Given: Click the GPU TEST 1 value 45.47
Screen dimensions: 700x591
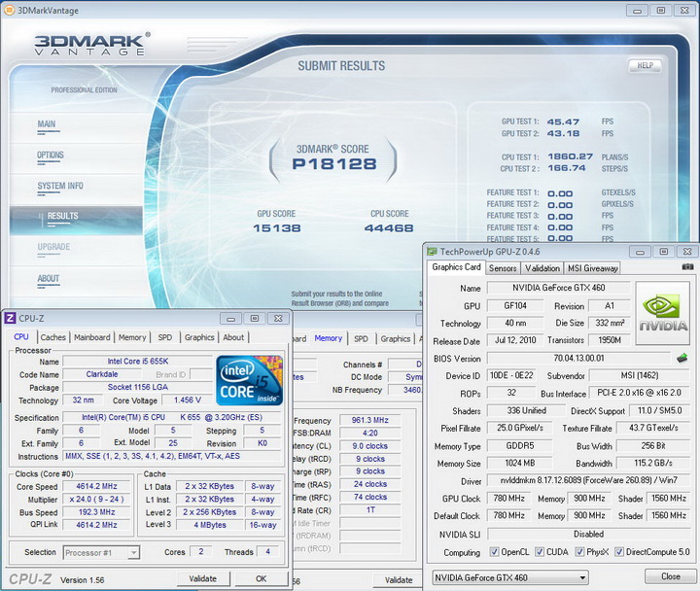Looking at the screenshot, I should click(563, 122).
